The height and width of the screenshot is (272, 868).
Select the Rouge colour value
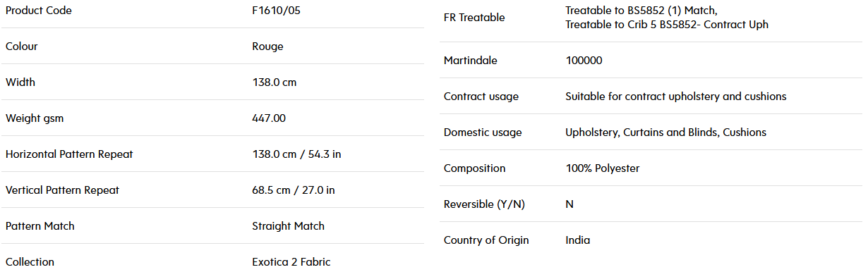point(267,47)
